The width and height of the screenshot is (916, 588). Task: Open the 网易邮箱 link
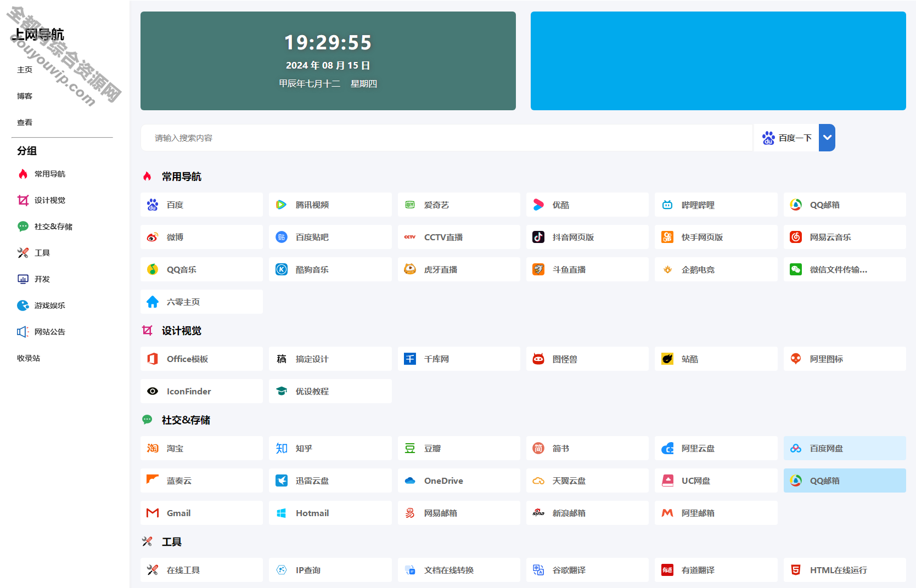[x=459, y=513]
